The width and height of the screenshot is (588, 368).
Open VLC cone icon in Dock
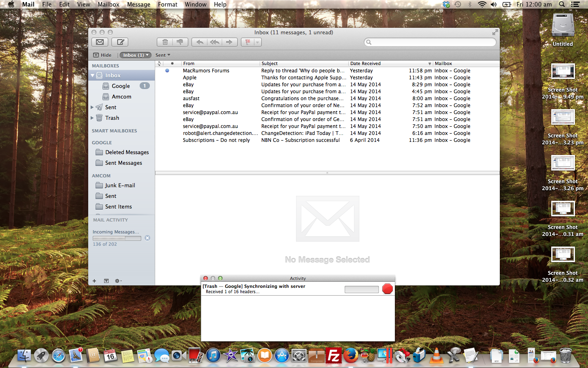coord(436,355)
